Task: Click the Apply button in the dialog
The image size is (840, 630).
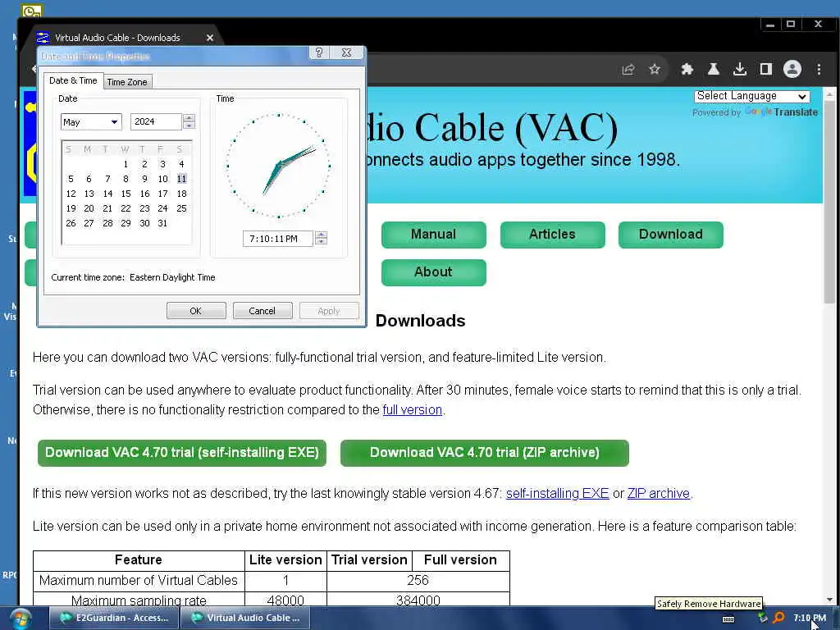Action: (329, 311)
